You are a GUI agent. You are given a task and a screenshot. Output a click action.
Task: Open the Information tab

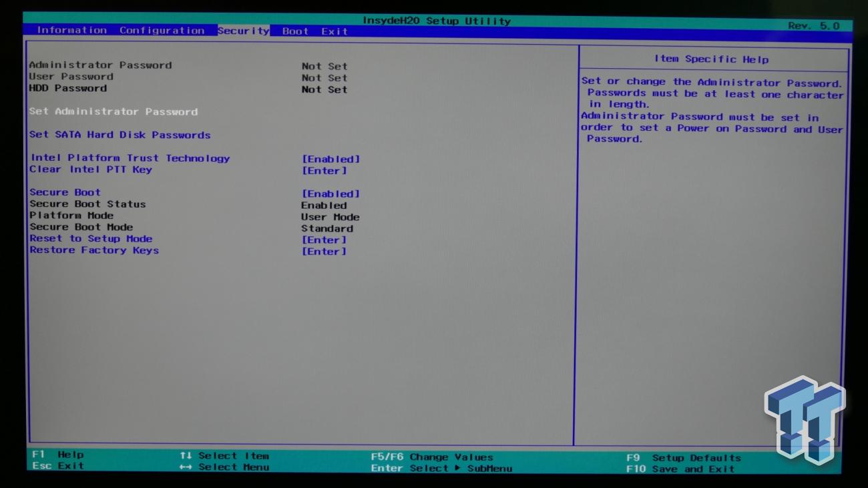point(71,30)
